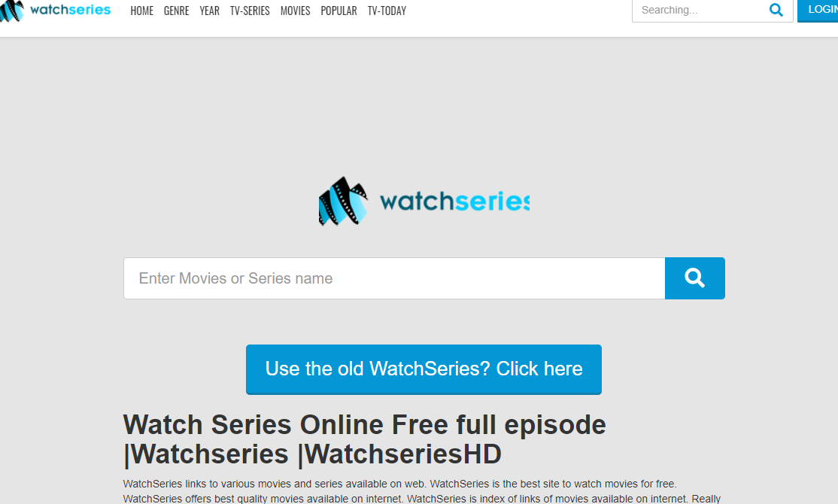
Task: Select the POPULAR nav item
Action: (339, 11)
